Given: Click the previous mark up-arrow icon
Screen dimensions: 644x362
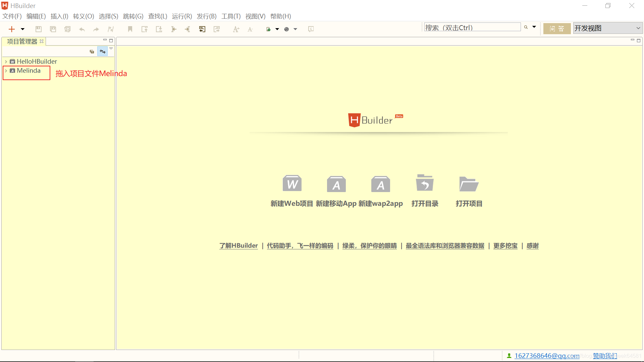Looking at the screenshot, I should click(x=145, y=29).
